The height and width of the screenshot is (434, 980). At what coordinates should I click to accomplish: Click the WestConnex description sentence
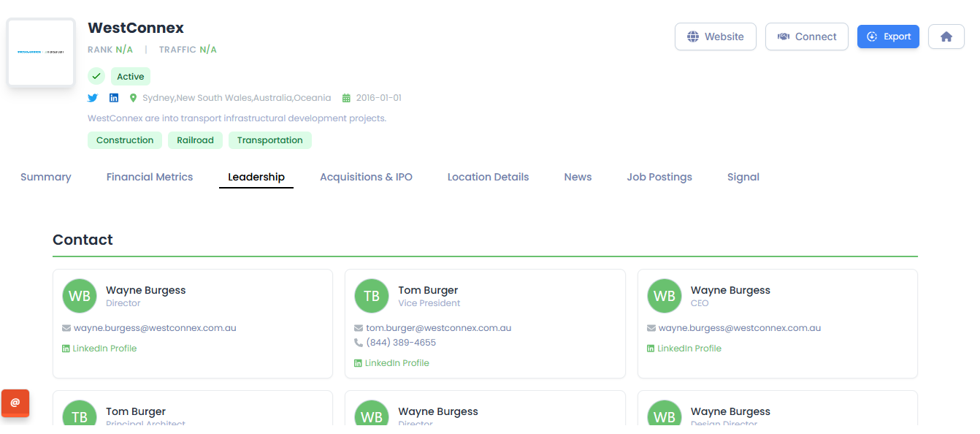pos(237,118)
